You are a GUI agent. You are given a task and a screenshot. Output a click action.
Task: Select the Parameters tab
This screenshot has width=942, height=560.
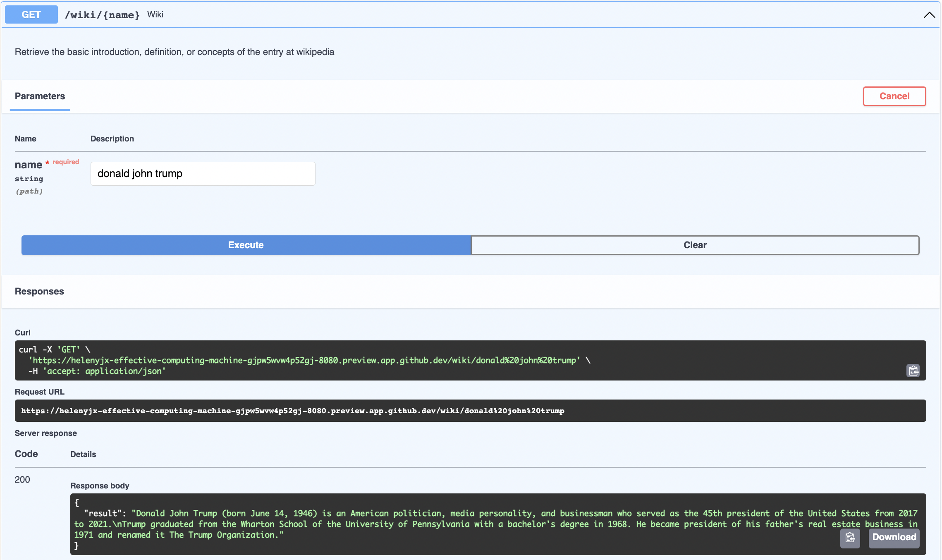(40, 96)
